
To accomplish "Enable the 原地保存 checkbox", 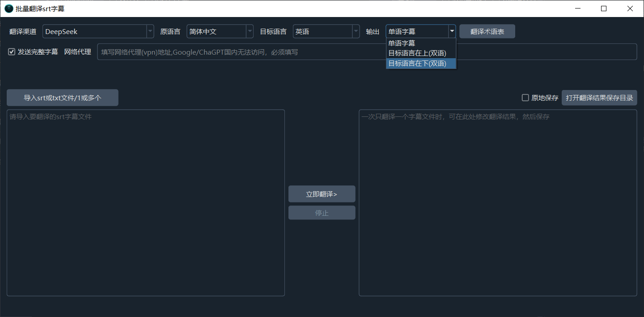I will pyautogui.click(x=525, y=98).
